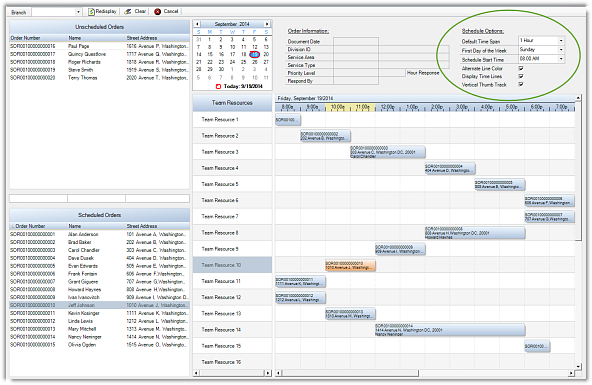Toggle Alternate Line Color checkbox
The height and width of the screenshot is (385, 592).
click(x=521, y=68)
